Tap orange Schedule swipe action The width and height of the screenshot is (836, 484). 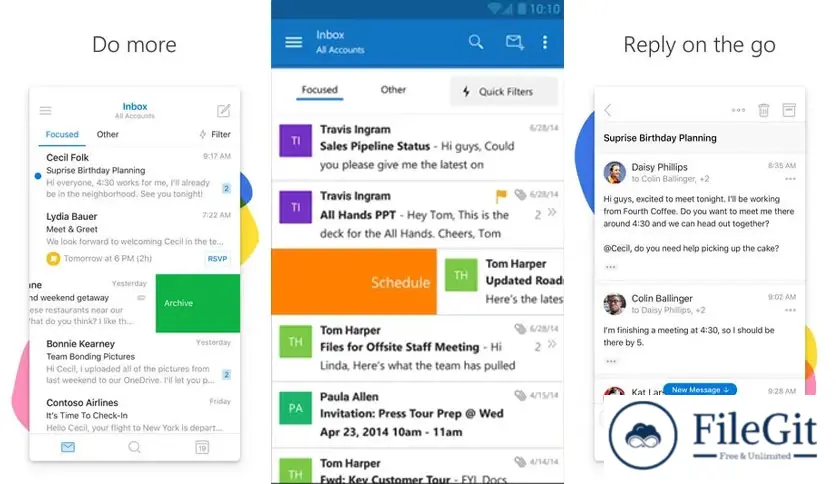coord(354,282)
